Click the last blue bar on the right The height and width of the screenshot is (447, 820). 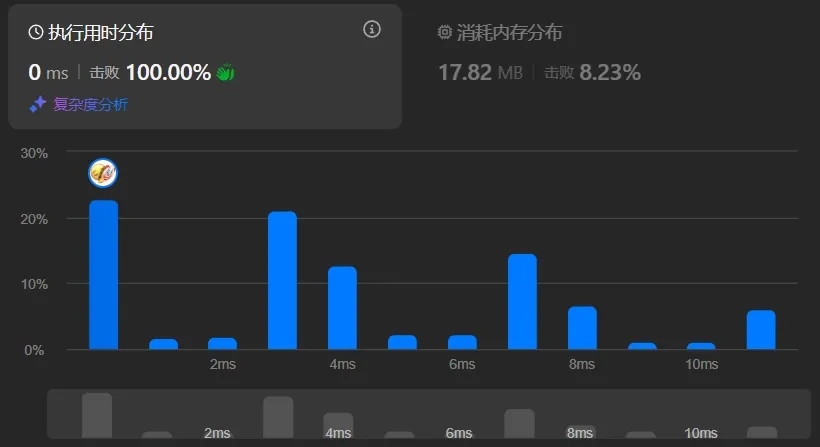(761, 330)
